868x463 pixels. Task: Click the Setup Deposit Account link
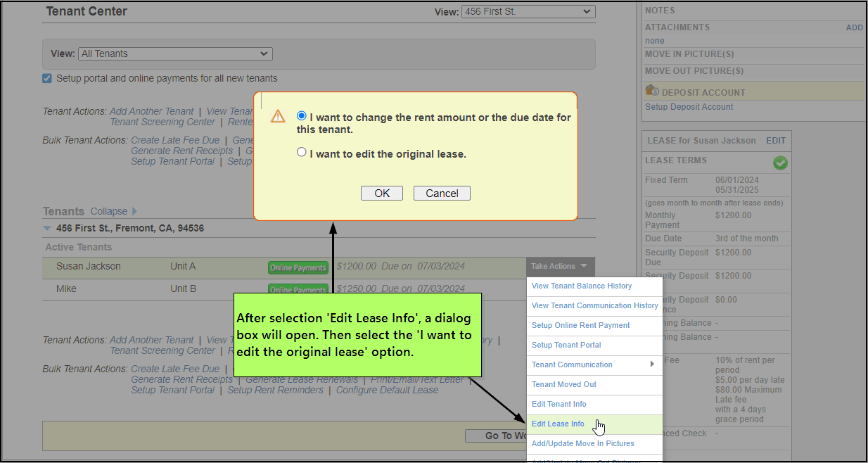coord(689,107)
